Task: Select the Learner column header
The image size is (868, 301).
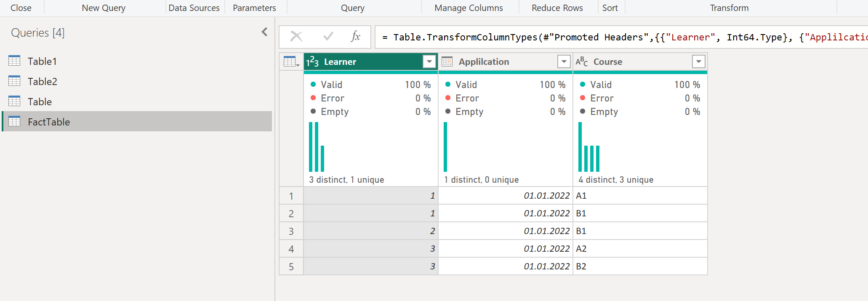Action: click(370, 61)
